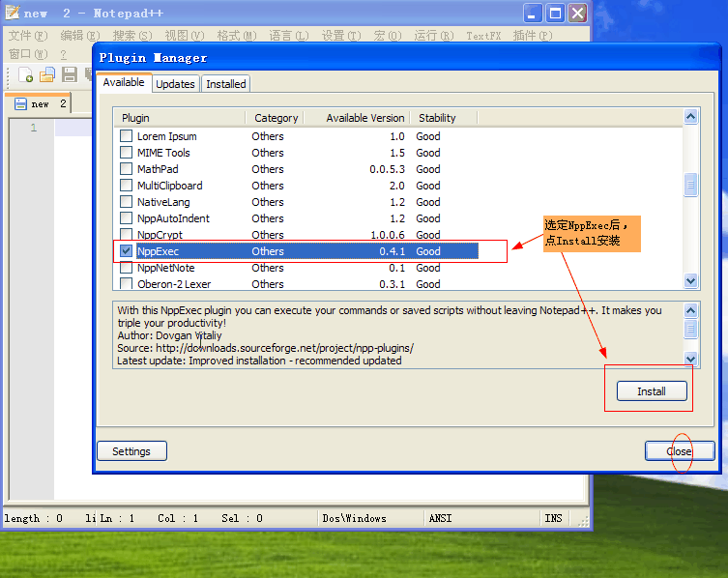Select the Oberon-2 Lexer plugin name
The image size is (728, 578).
[174, 284]
